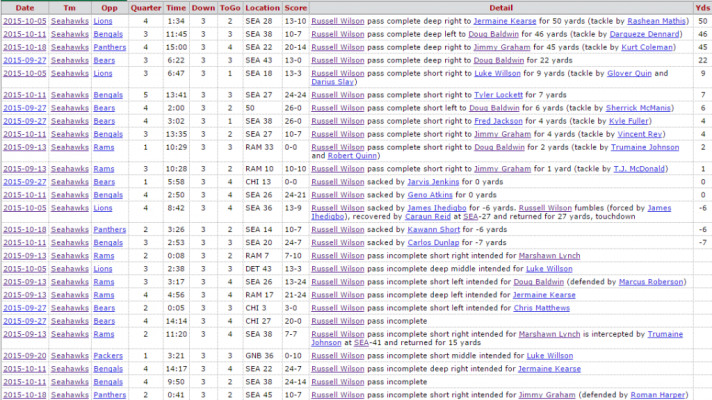Open Carlos Dunlap player link

(433, 243)
